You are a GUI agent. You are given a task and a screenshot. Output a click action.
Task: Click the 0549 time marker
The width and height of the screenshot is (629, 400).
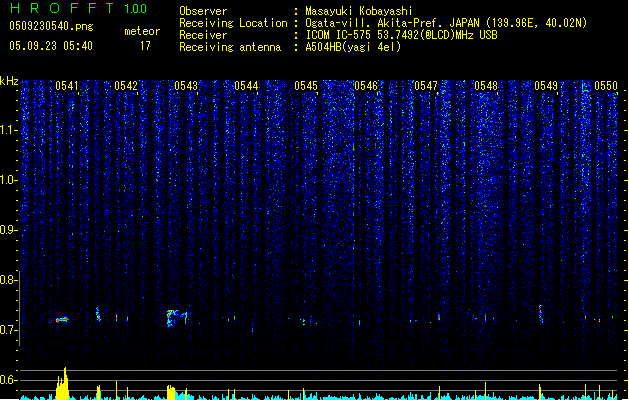pyautogui.click(x=546, y=86)
